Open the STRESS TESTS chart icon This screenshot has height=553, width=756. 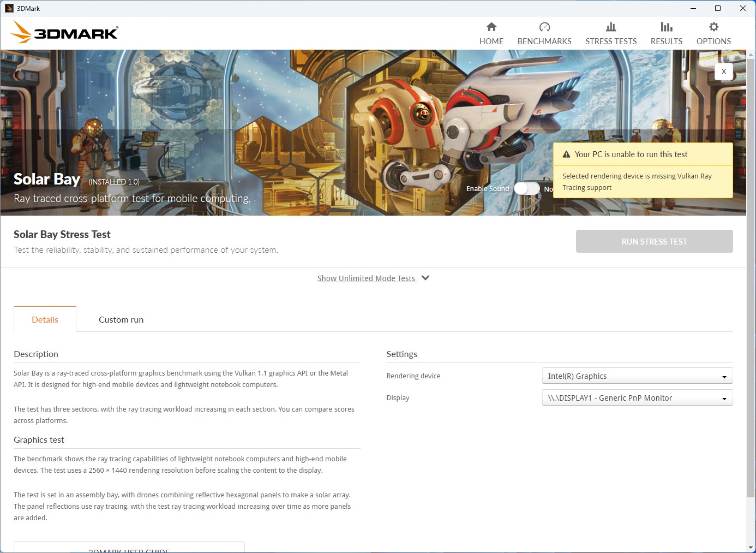pos(611,27)
